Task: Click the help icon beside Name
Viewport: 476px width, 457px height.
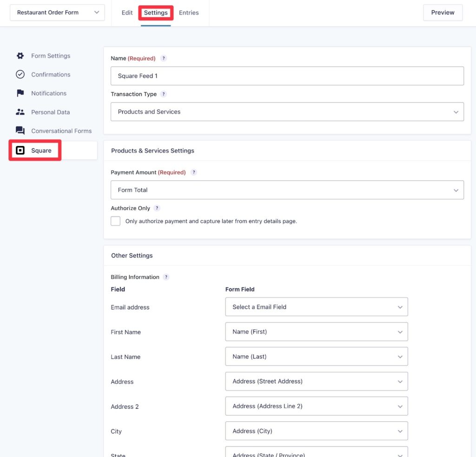Action: (x=163, y=58)
